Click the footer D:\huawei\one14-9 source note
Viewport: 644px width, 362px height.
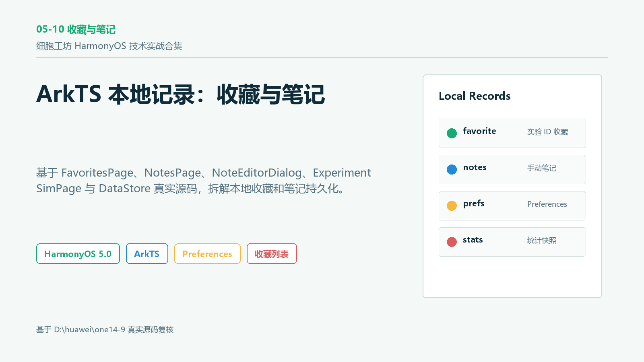point(105,330)
